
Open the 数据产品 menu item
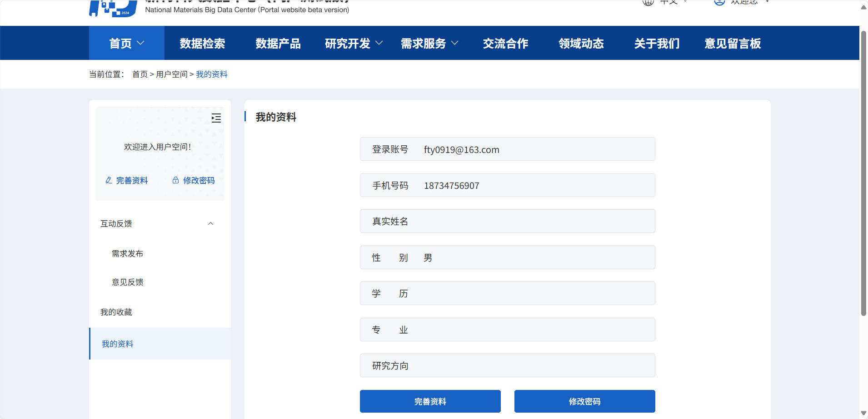[278, 43]
